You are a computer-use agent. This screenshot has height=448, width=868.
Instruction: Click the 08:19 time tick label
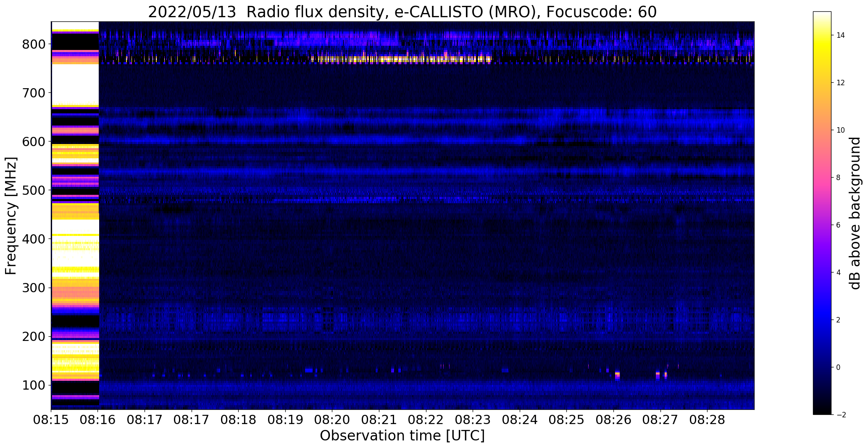tap(285, 420)
